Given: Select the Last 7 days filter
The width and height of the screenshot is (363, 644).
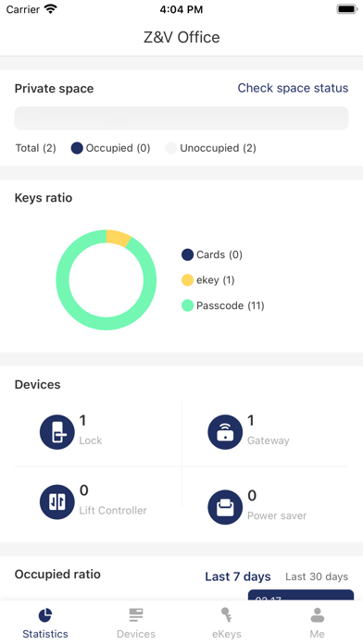Looking at the screenshot, I should point(238,576).
